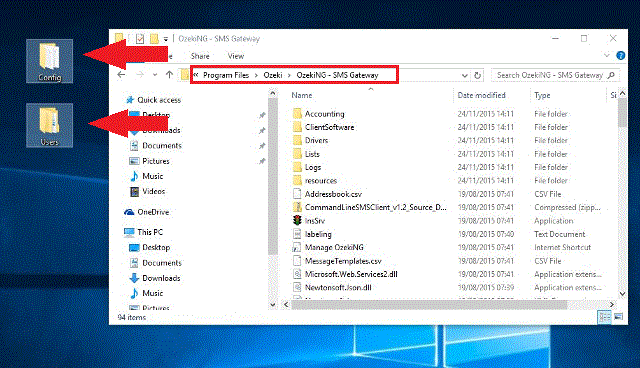Go forward using the forward arrow

point(140,75)
